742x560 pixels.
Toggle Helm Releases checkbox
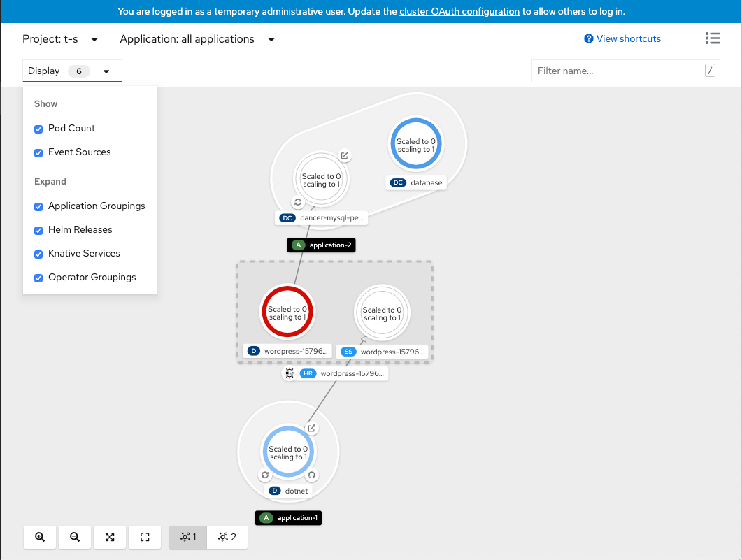(x=38, y=230)
